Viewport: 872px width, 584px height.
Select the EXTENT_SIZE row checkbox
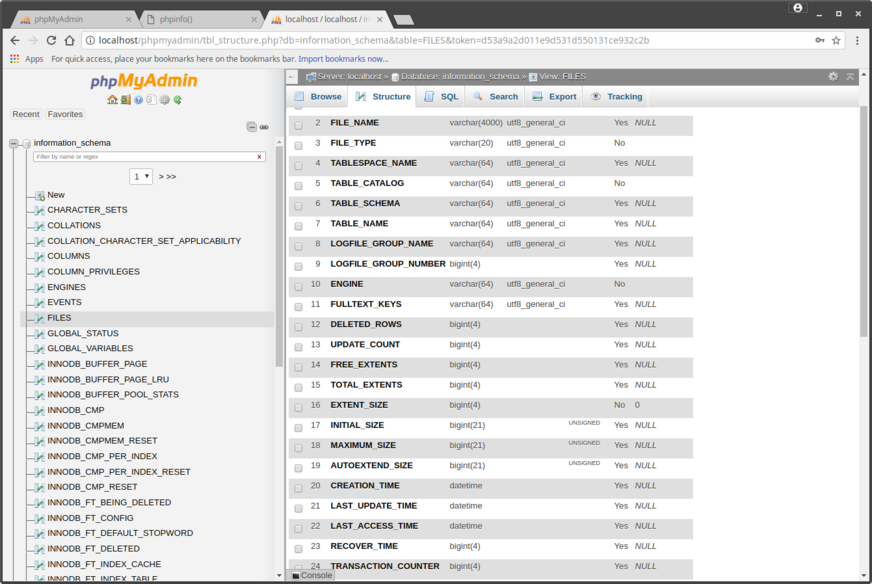pyautogui.click(x=299, y=408)
